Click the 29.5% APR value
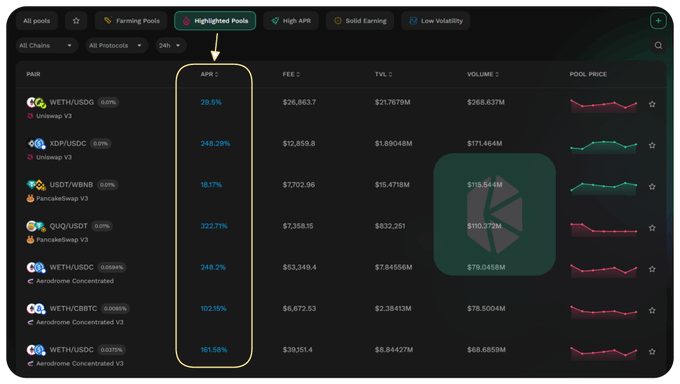This screenshot has width=680, height=384. click(211, 102)
